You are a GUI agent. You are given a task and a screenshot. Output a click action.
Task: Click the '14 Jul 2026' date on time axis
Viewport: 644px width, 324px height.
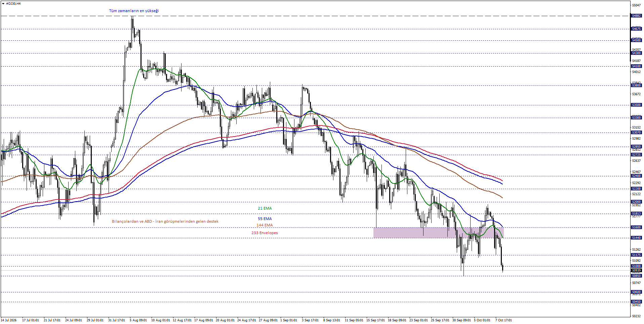(8, 320)
